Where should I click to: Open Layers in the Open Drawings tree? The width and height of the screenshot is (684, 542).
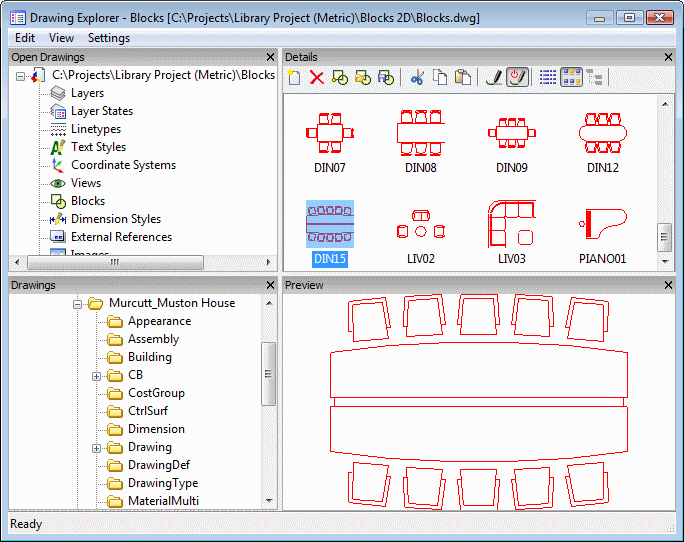(87, 93)
